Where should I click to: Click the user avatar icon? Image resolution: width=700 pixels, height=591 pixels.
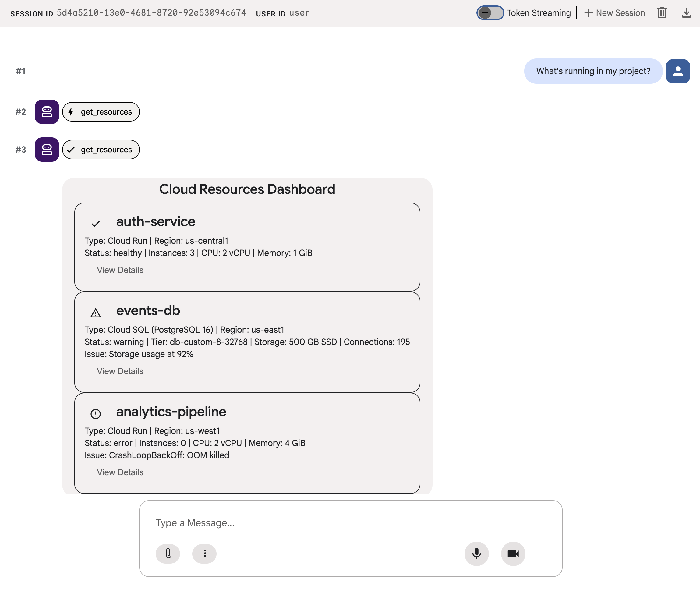(677, 71)
